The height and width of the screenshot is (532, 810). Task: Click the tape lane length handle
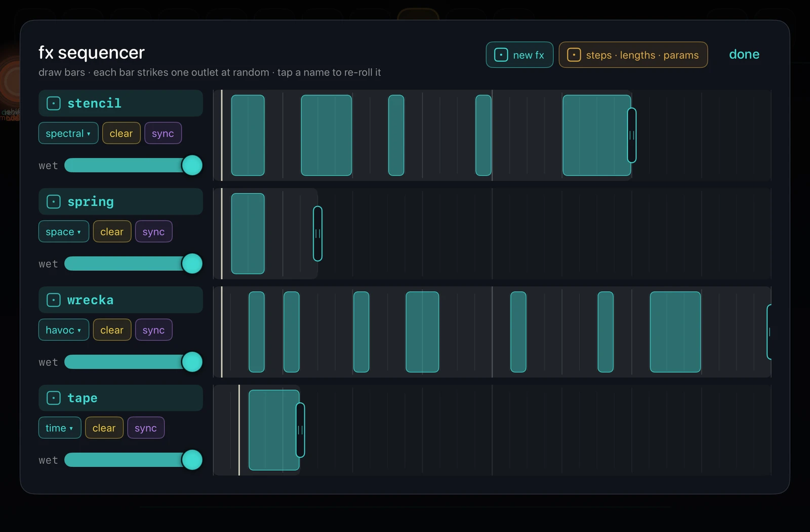[x=300, y=430]
